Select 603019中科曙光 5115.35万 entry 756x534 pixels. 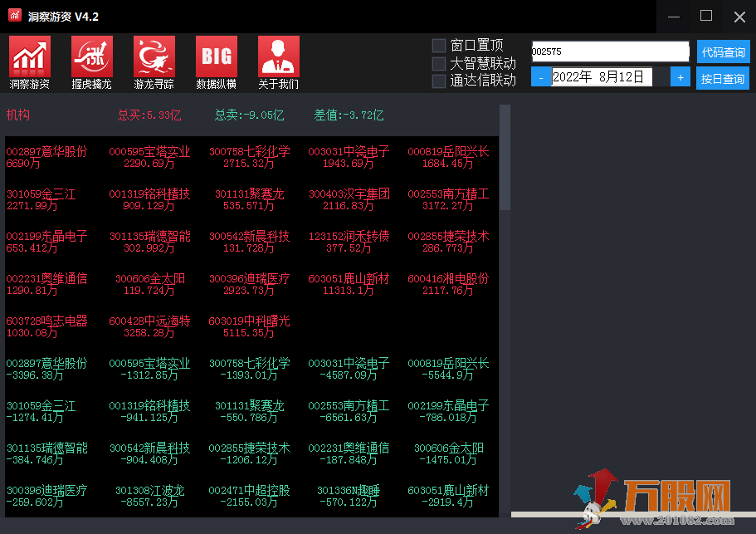[249, 327]
